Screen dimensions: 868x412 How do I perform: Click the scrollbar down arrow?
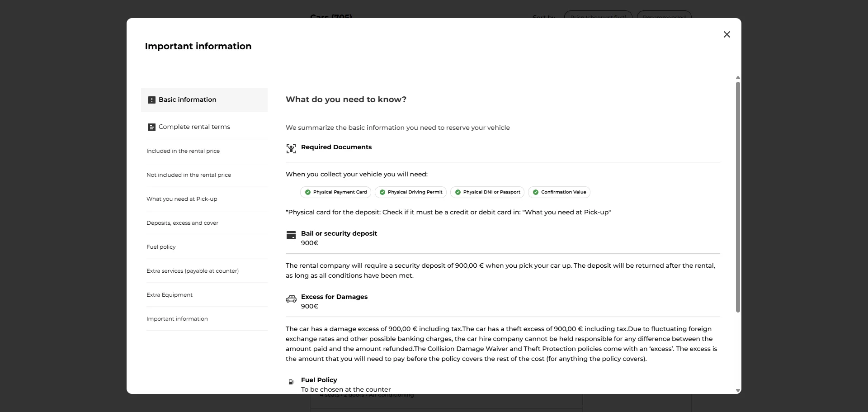738,390
